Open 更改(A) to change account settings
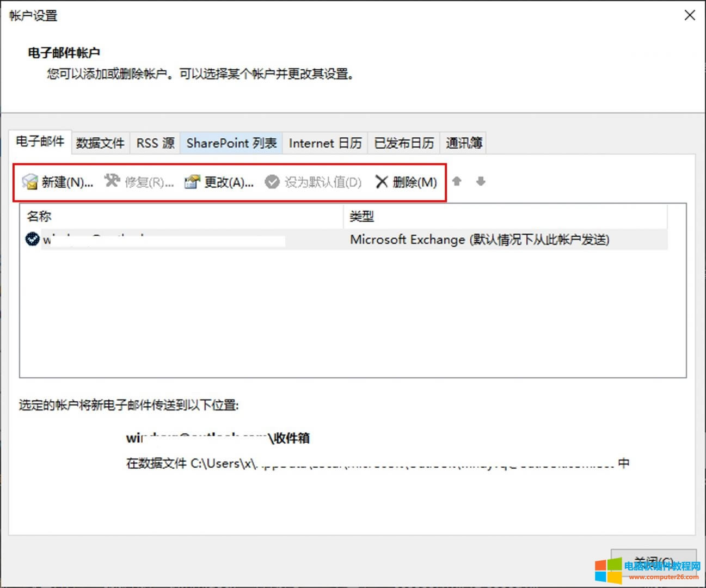 coord(219,182)
